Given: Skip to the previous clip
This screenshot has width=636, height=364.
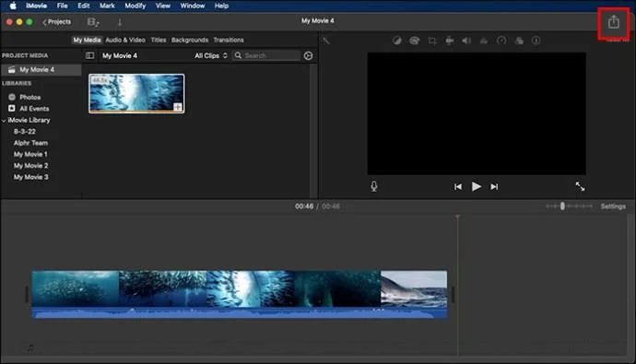Looking at the screenshot, I should point(458,186).
